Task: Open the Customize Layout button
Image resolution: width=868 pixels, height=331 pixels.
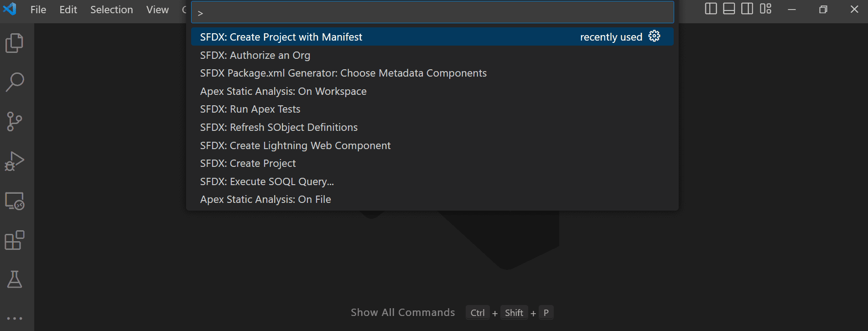Action: [765, 9]
